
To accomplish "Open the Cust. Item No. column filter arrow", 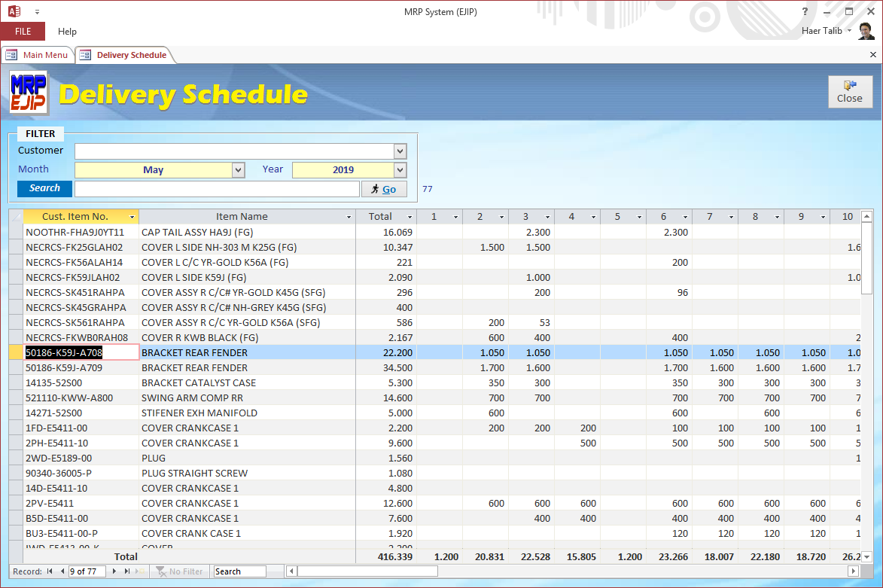I will (x=132, y=217).
